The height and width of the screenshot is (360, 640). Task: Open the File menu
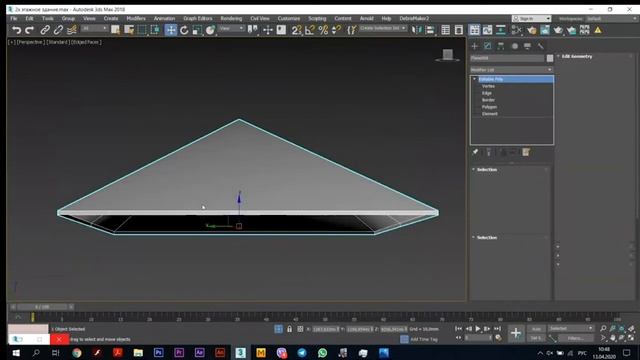click(x=13, y=18)
